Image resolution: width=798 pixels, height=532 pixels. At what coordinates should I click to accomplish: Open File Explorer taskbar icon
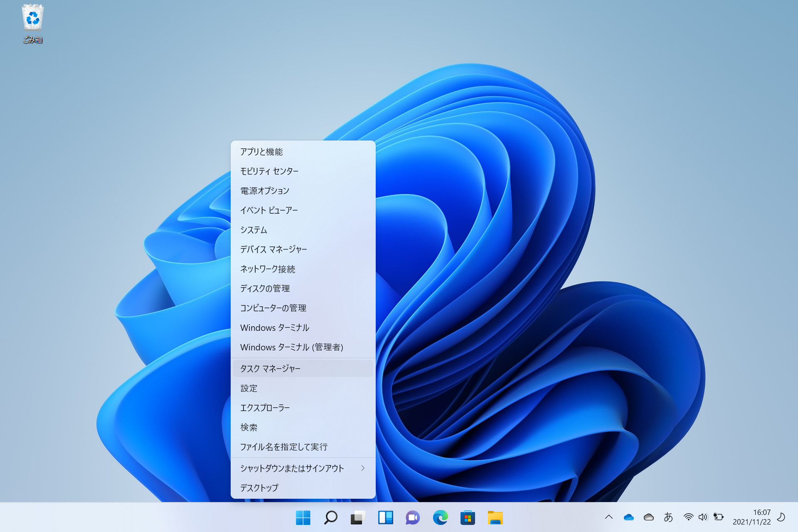pyautogui.click(x=495, y=517)
